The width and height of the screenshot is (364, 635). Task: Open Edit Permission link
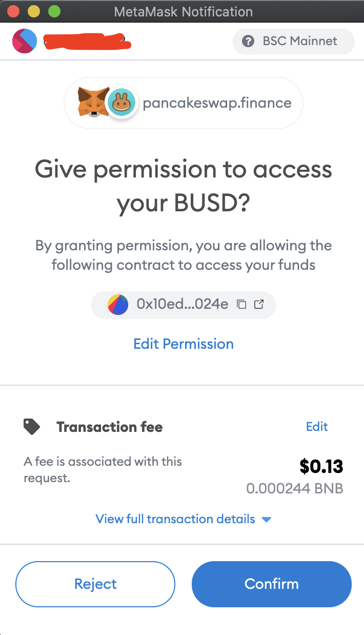point(184,344)
